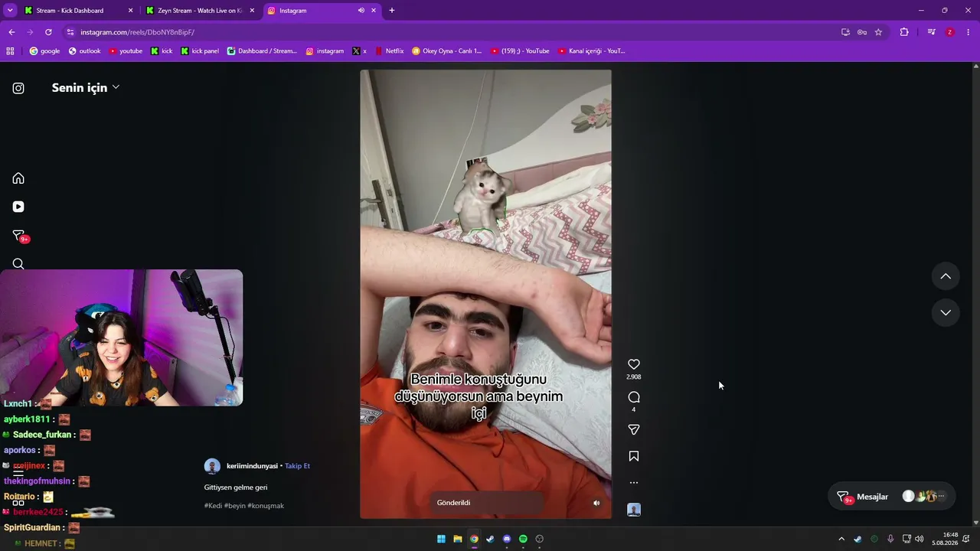Switch to the "Zeyn Stream" Kick tab
This screenshot has width=980, height=551.
point(201,11)
